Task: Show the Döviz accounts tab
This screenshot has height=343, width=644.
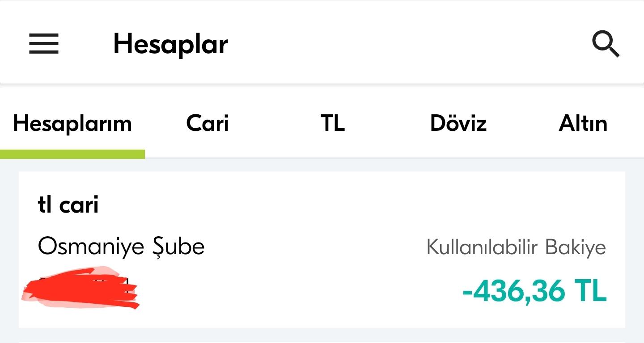Action: pyautogui.click(x=458, y=123)
